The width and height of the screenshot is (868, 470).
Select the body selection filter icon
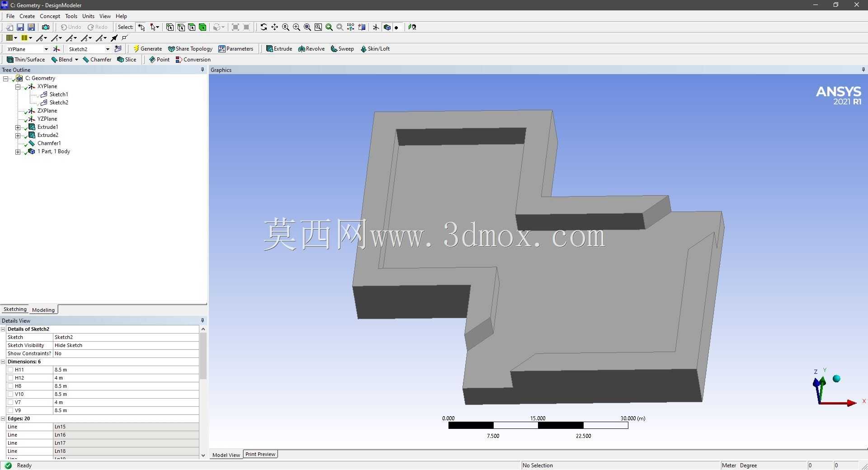point(203,27)
